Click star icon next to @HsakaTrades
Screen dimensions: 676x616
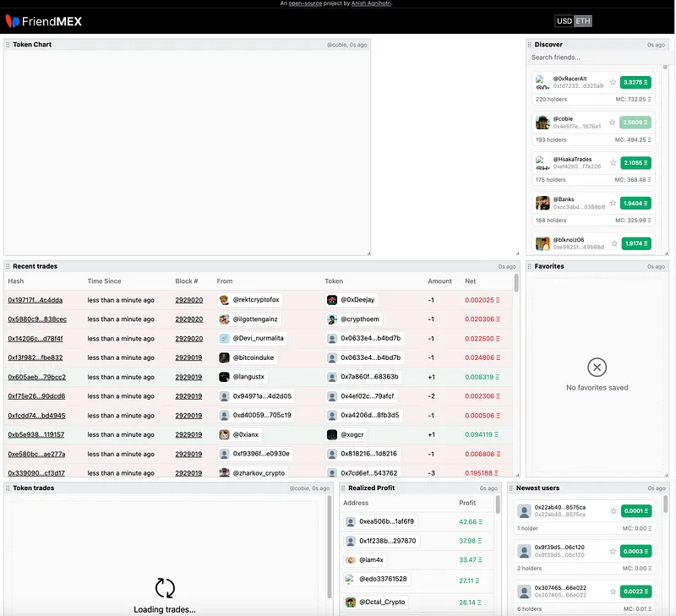point(613,162)
